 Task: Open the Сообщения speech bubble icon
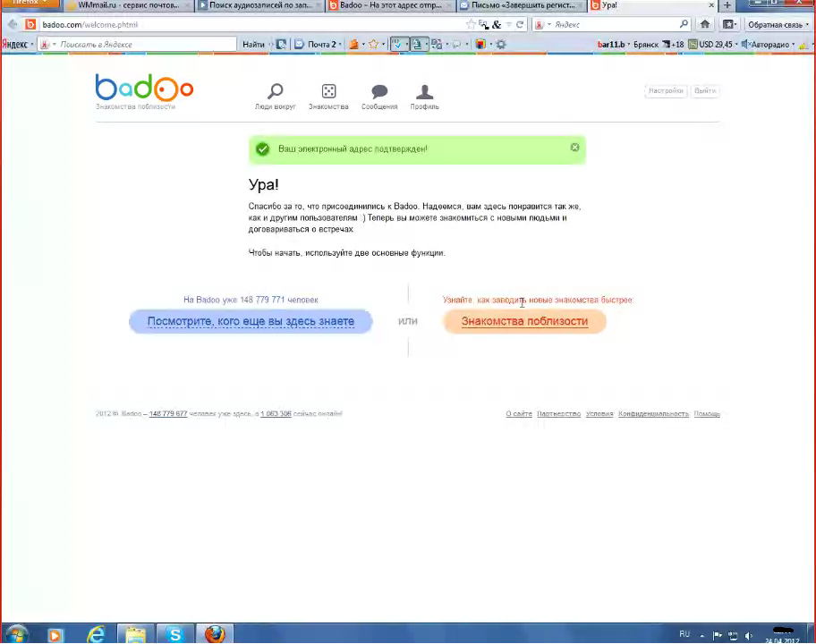click(379, 91)
